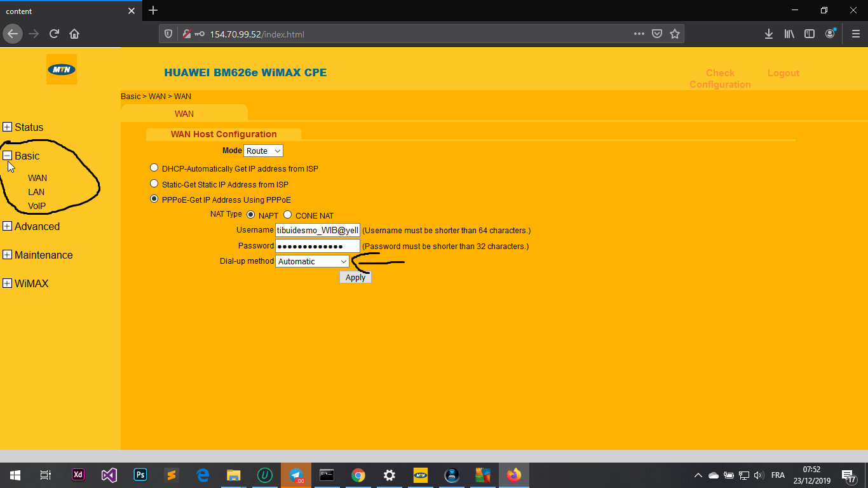Viewport: 868px width, 488px height.
Task: Open the taskbar clock showing 07:52
Action: coord(811,475)
